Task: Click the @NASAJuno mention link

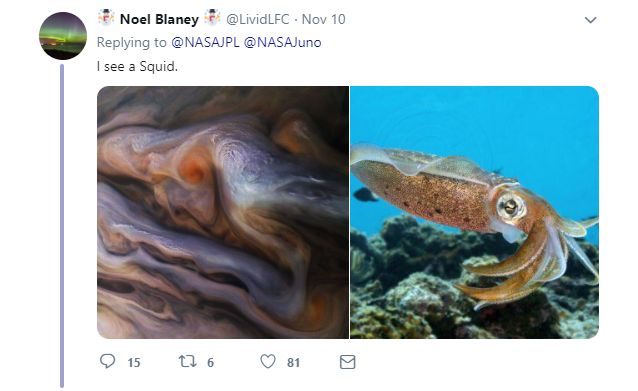Action: pos(282,42)
